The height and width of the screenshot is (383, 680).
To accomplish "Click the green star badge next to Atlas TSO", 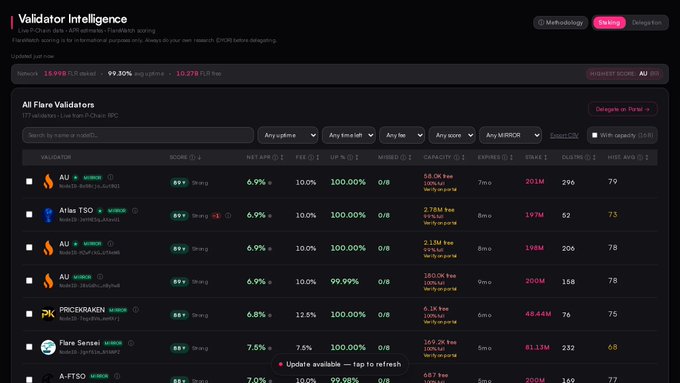I will tap(100, 211).
